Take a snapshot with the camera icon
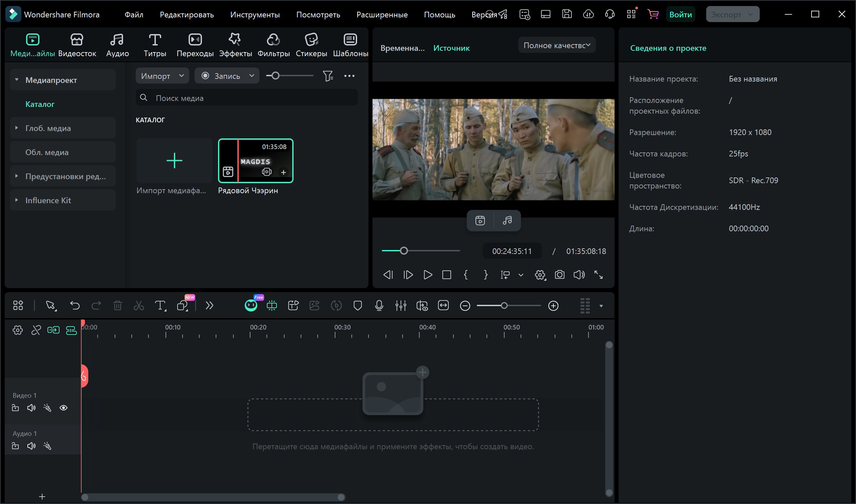This screenshot has height=504, width=856. click(559, 275)
